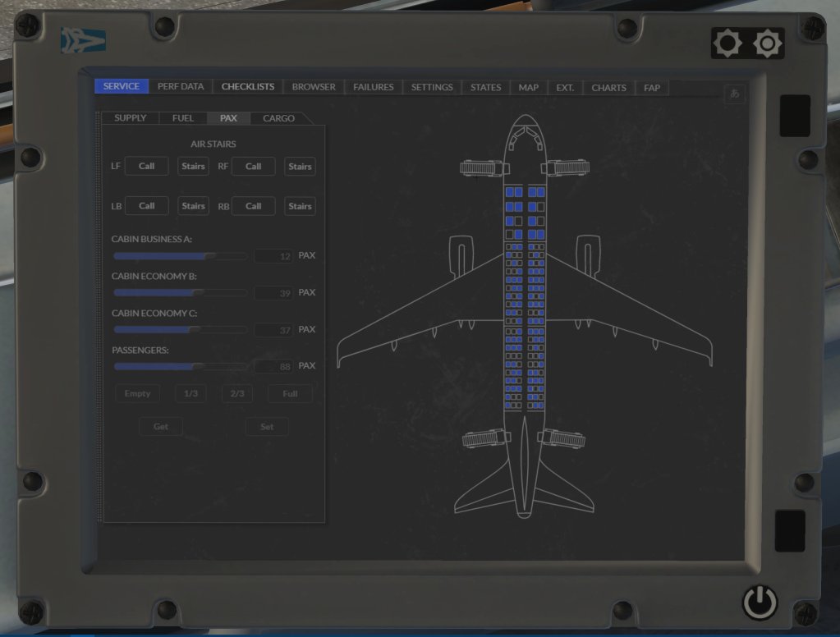Click the total Passengers slider

coord(180,366)
